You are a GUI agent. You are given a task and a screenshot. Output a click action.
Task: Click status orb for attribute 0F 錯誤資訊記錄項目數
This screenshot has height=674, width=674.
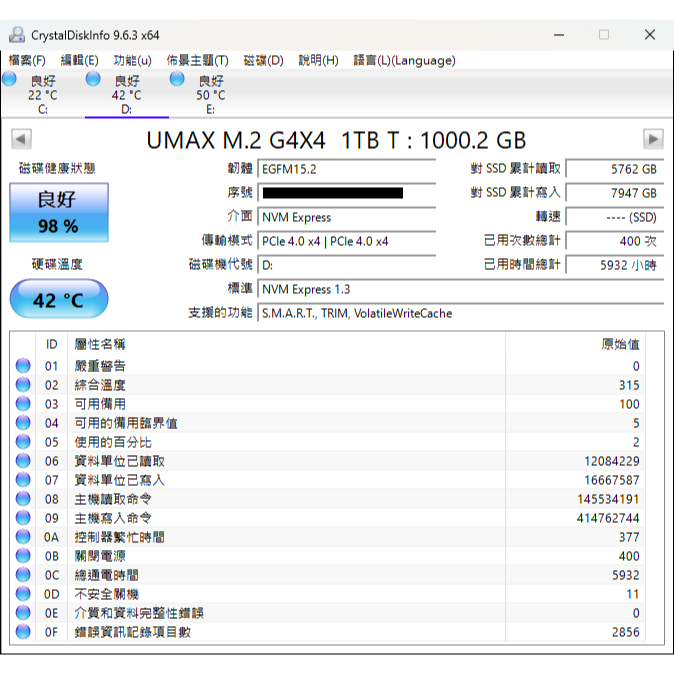tap(23, 632)
